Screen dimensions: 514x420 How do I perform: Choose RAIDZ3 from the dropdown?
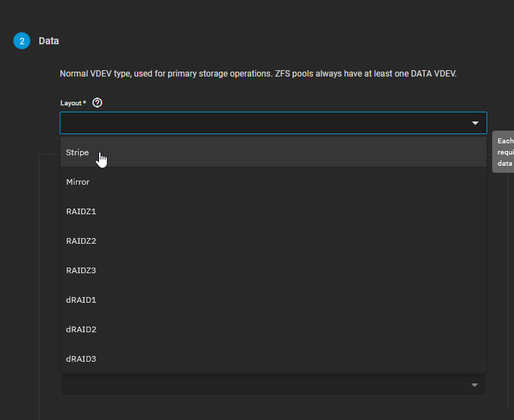(x=81, y=270)
